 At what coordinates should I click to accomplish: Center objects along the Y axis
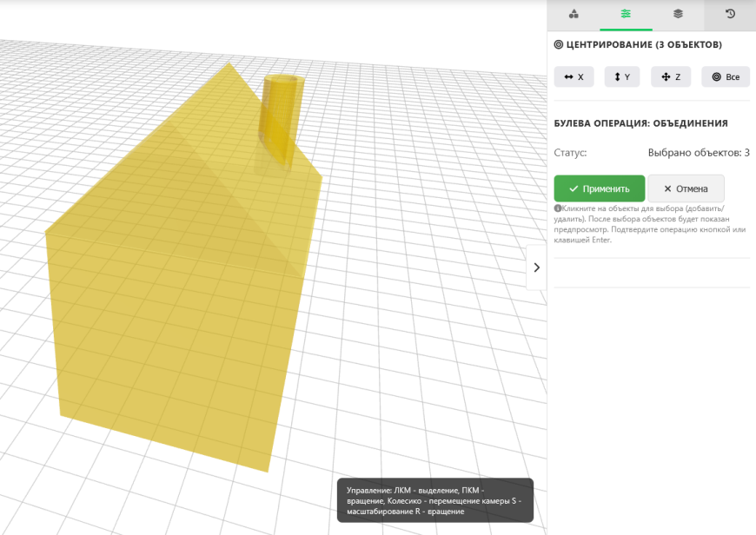coord(621,76)
